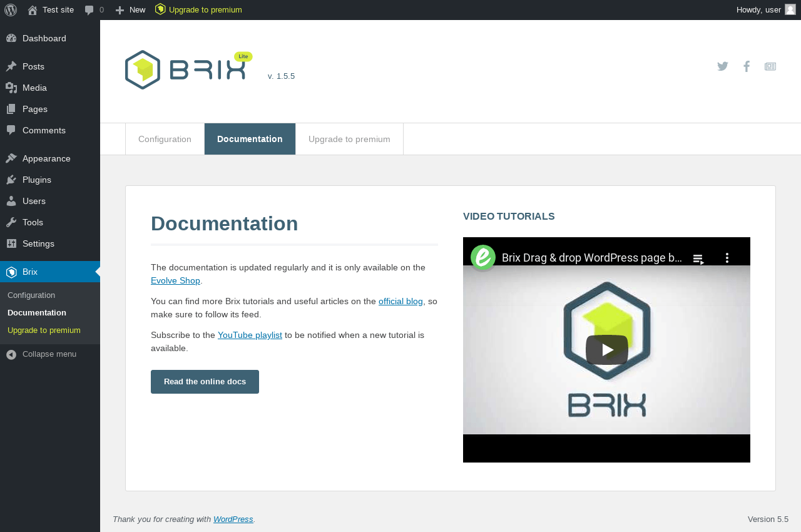801x532 pixels.
Task: Open the video more options menu
Action: (727, 258)
